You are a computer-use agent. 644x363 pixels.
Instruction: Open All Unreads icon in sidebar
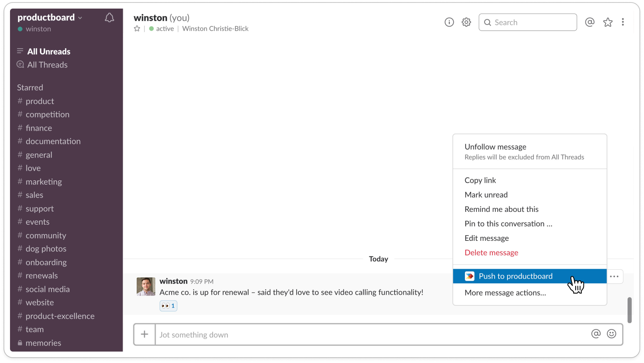20,51
